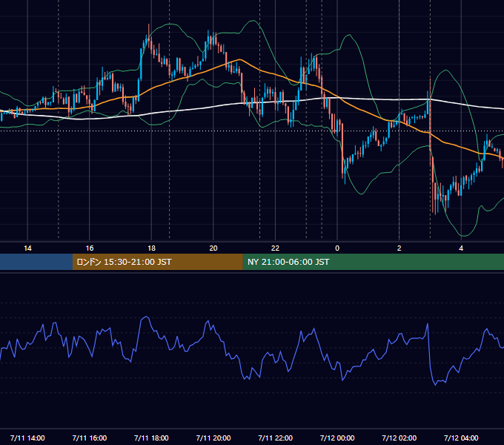
Task: Click the 7/12 04:00 time label
Action: point(461,438)
